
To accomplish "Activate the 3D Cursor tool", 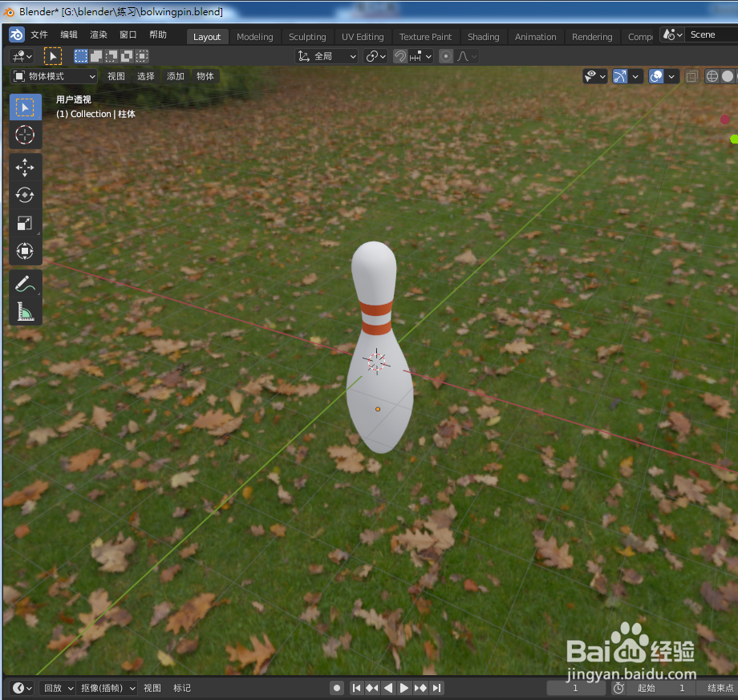I will click(25, 135).
